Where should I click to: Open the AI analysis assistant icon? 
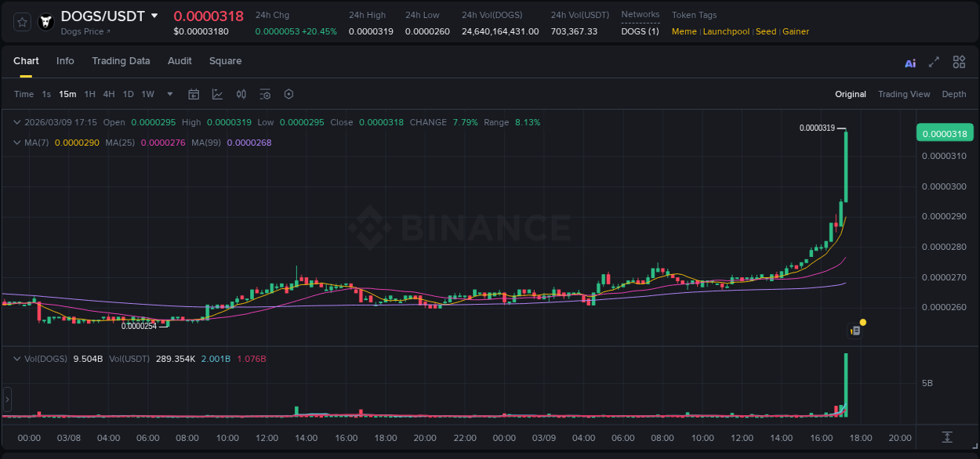pyautogui.click(x=910, y=62)
